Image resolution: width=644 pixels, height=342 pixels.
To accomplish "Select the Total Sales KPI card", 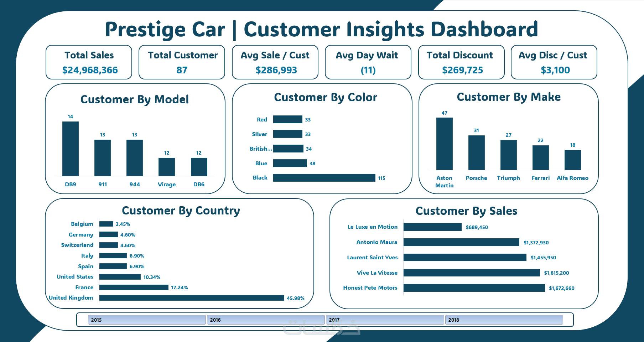I will 89,62.
